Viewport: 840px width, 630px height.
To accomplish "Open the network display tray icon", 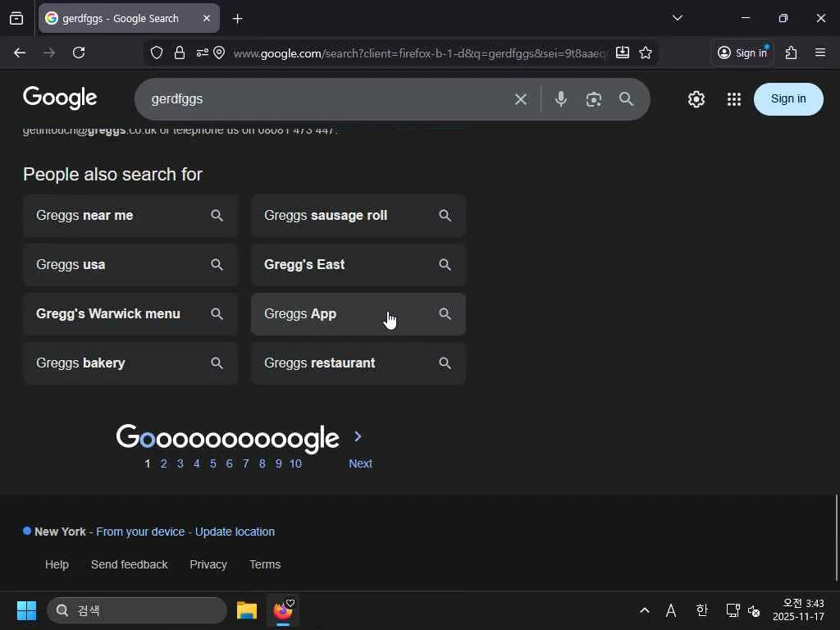I will tap(733, 610).
